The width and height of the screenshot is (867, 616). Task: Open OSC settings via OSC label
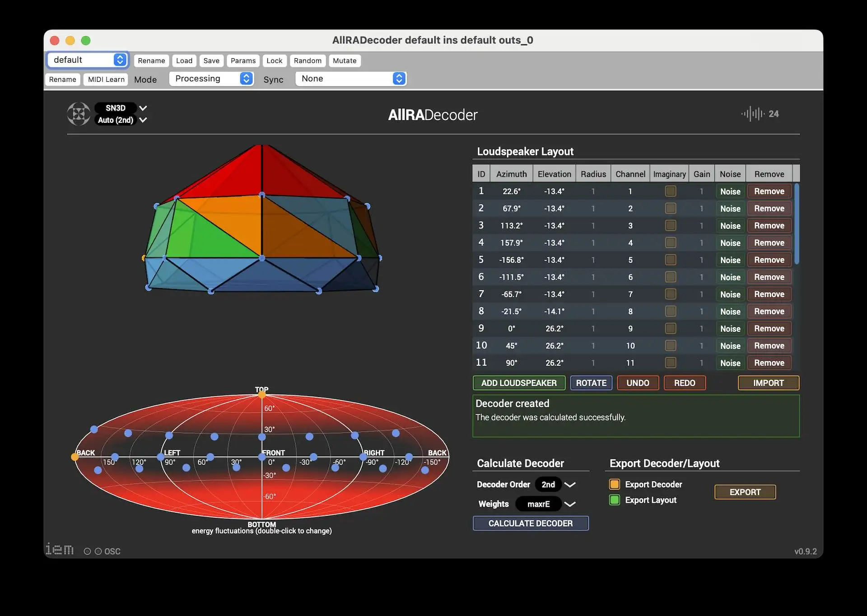point(112,551)
